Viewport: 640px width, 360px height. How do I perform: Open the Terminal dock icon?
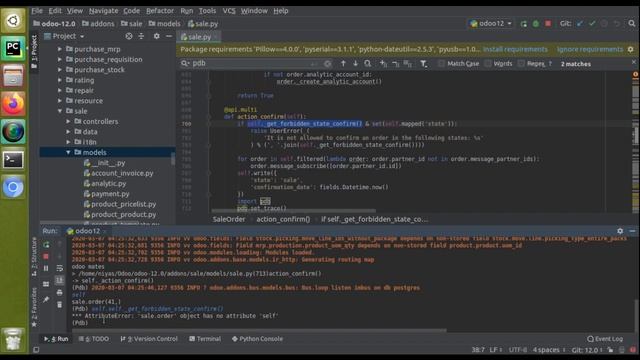click(13, 160)
